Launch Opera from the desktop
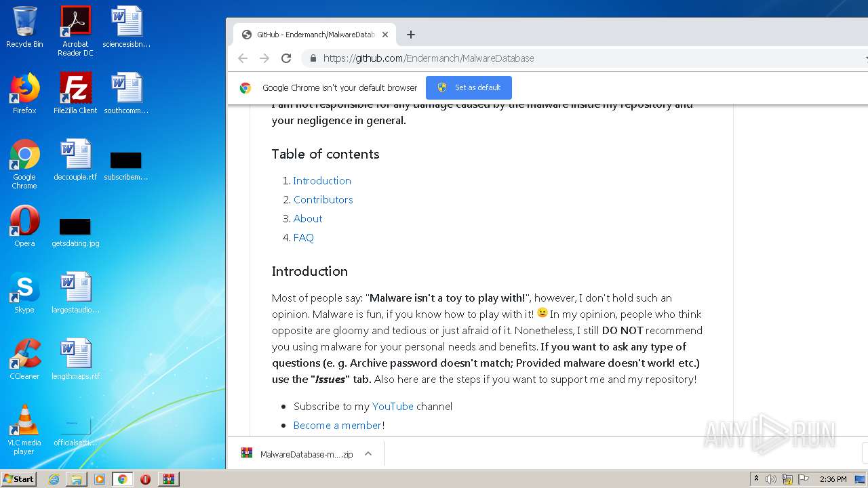Screen dimensions: 868x488 click(24, 226)
